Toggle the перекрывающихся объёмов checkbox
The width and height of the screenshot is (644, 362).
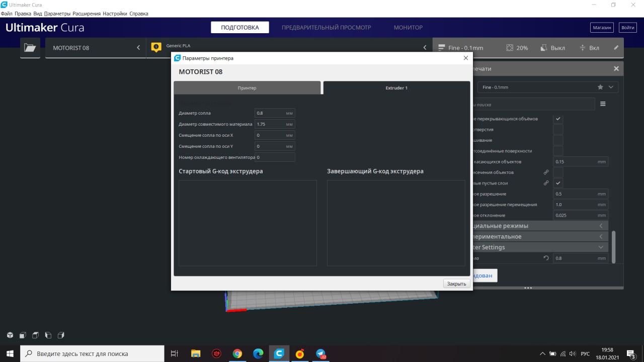pos(558,119)
